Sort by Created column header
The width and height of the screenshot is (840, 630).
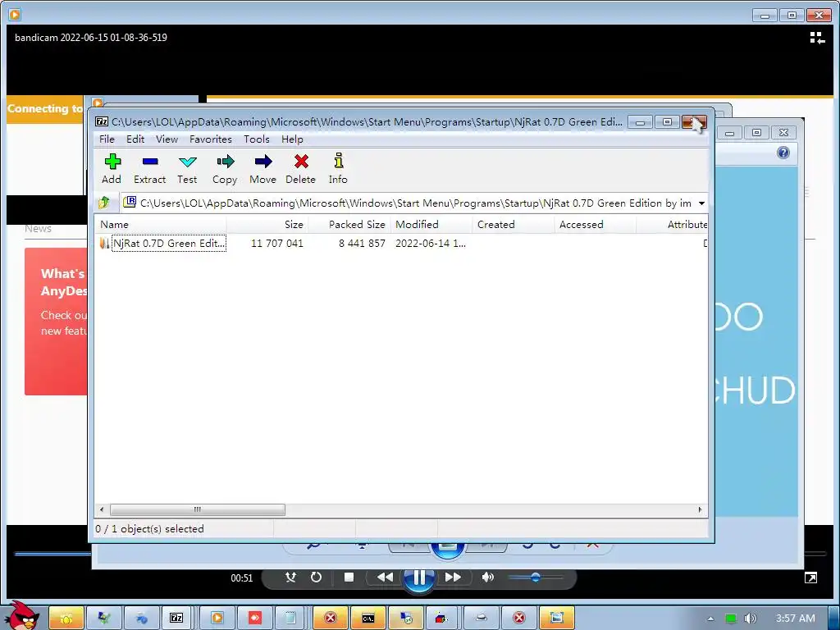(514, 225)
